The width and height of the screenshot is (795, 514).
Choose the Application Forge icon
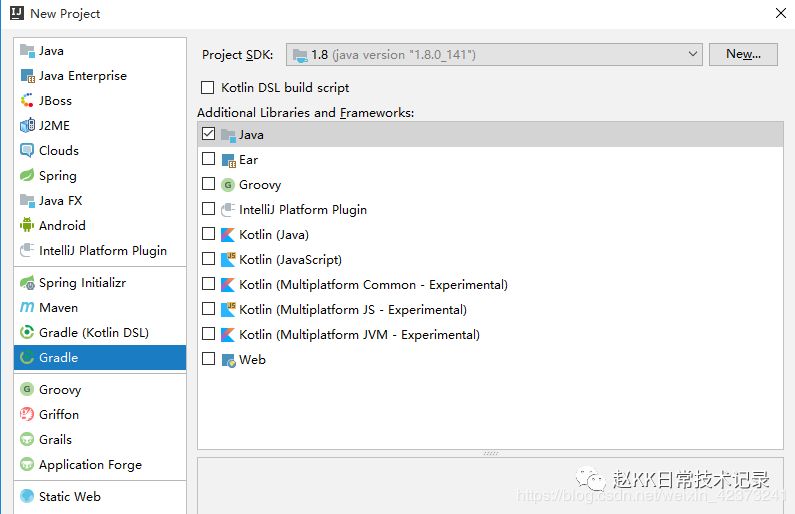point(27,464)
